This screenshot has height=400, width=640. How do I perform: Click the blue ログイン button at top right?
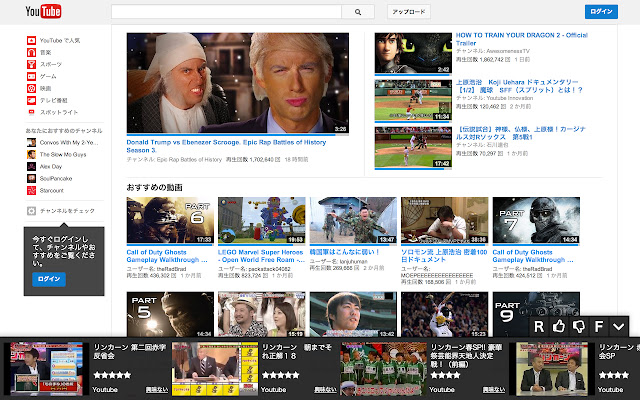point(601,12)
